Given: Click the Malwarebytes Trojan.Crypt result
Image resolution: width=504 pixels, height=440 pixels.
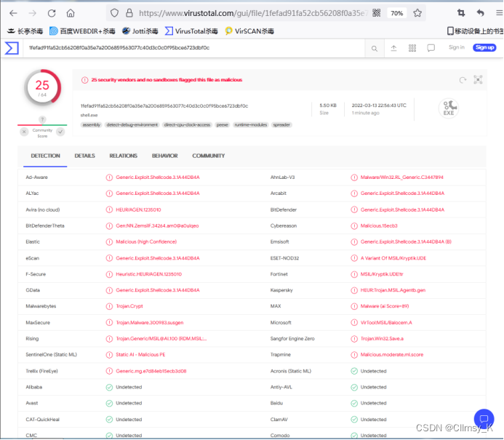Looking at the screenshot, I should click(x=129, y=306).
